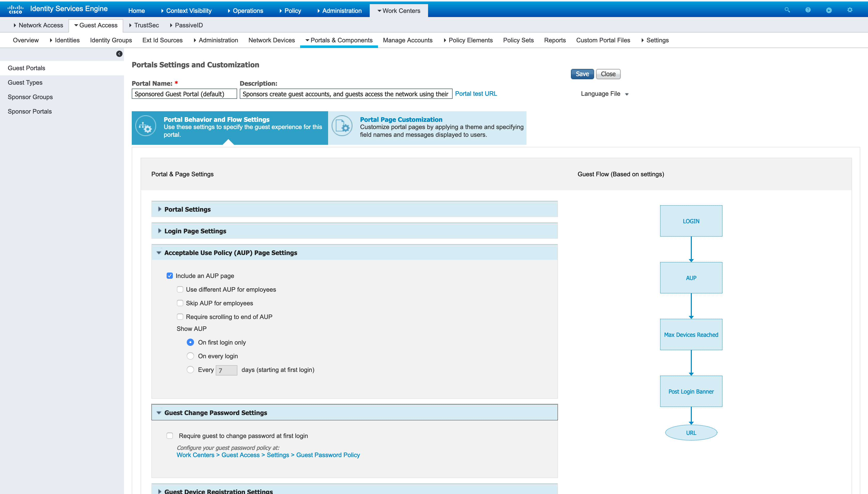
Task: Switch to Portal Page Customization tab
Action: click(427, 128)
